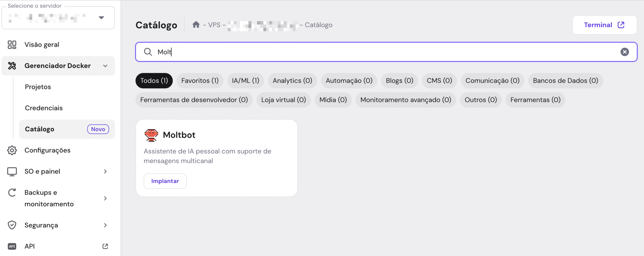The image size is (644, 256).
Task: Click the Moltbot robot logo
Action: coord(151,135)
